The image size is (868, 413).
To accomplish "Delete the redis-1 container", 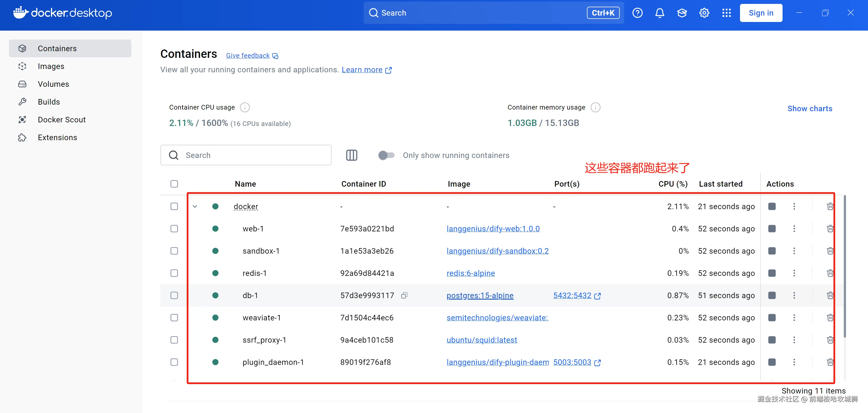I will pos(830,273).
